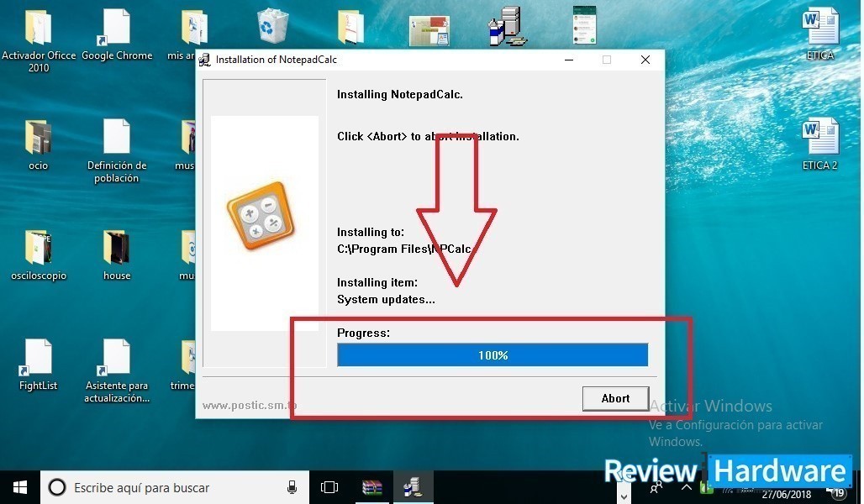Open Asistente para actualización shortcut

click(117, 359)
